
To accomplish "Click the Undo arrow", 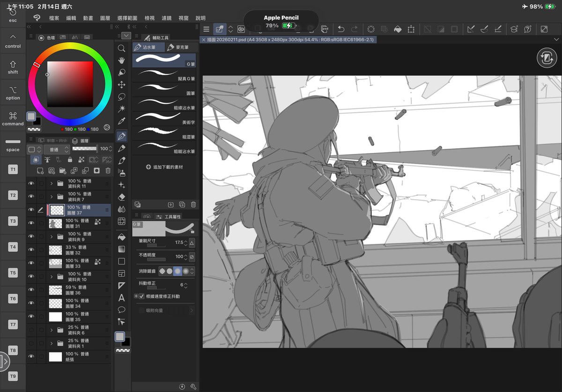I will point(341,29).
